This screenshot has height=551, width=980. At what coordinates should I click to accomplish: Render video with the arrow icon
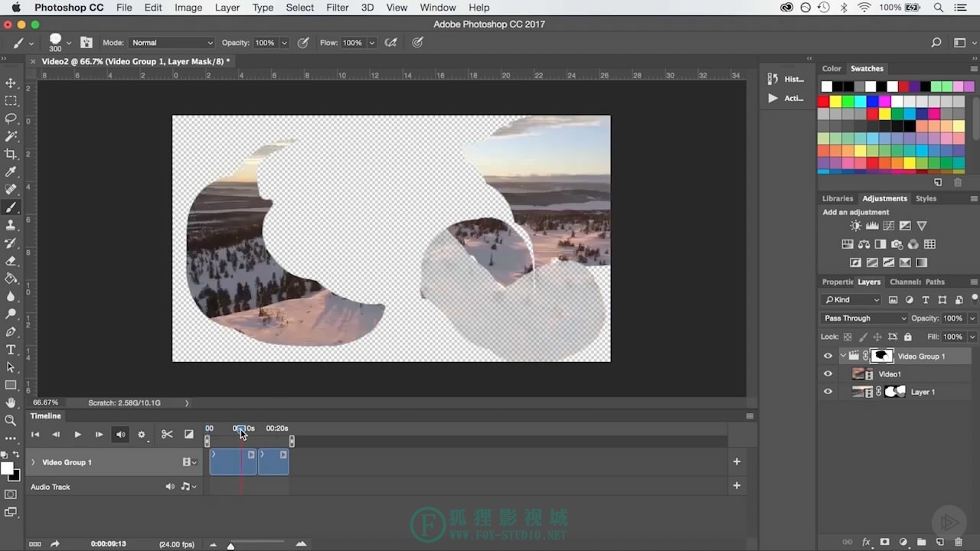pyautogui.click(x=55, y=544)
